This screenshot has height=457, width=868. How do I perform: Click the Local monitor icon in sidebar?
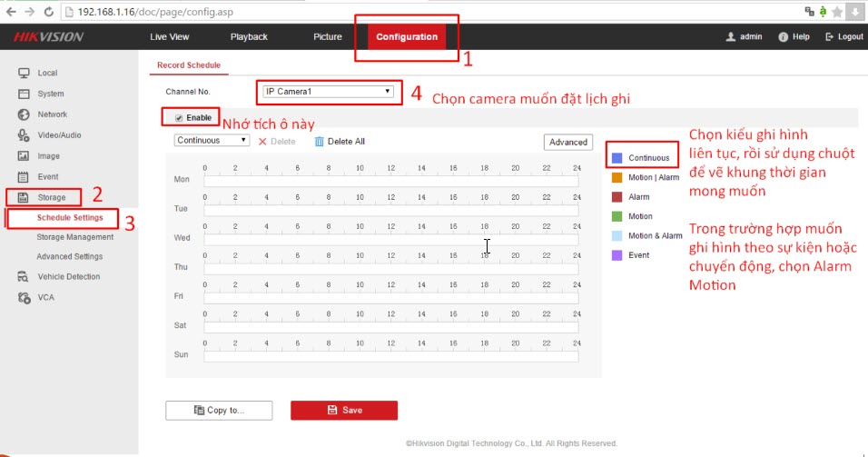click(x=25, y=73)
